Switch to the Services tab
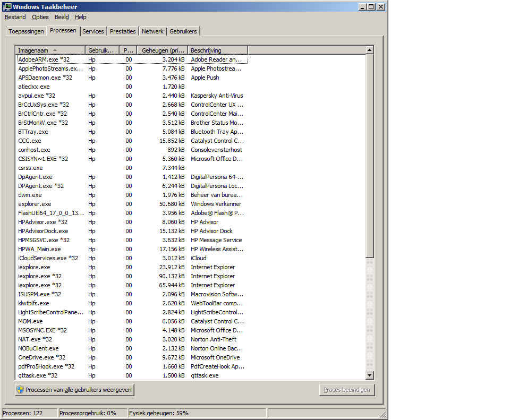This screenshot has height=420, width=510. (x=93, y=31)
